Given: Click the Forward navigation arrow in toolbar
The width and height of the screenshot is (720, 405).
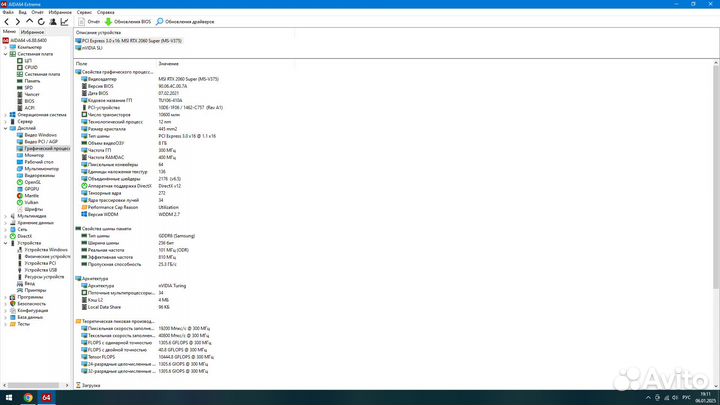Looking at the screenshot, I should (x=16, y=21).
